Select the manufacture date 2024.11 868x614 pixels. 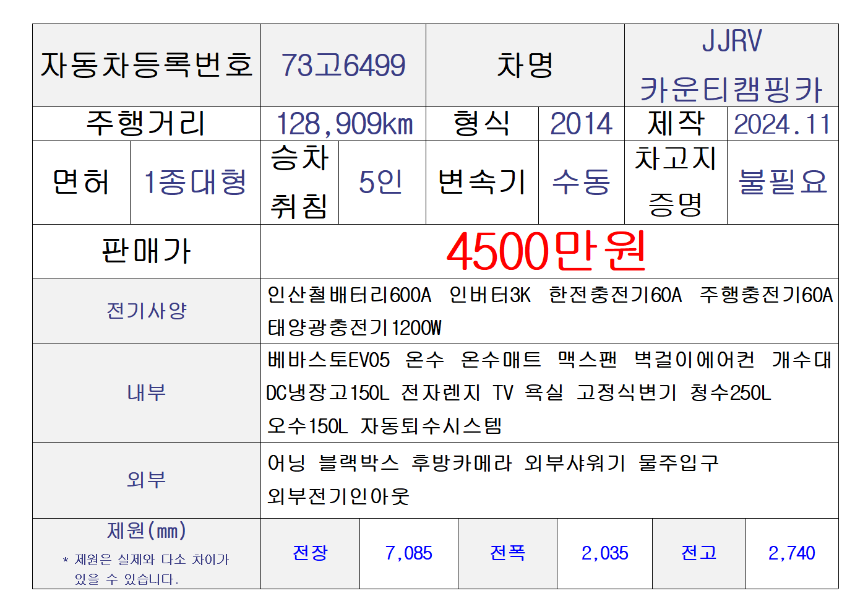[782, 124]
